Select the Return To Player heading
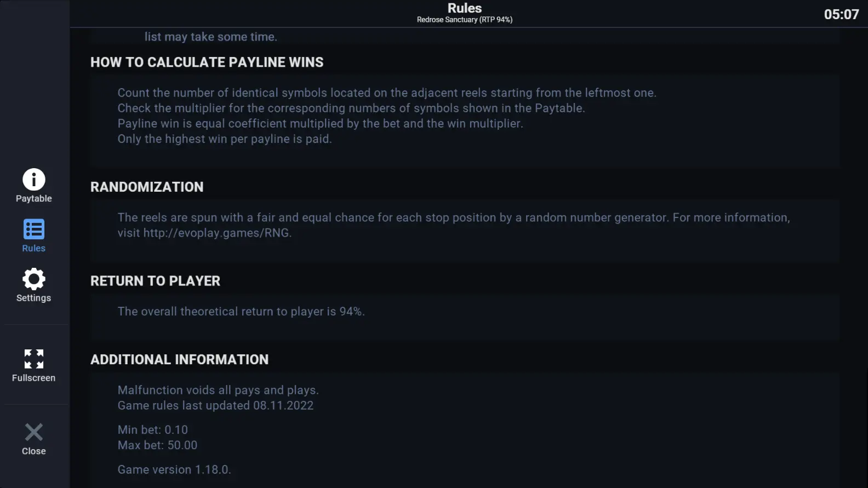Image resolution: width=868 pixels, height=488 pixels. pos(156,281)
